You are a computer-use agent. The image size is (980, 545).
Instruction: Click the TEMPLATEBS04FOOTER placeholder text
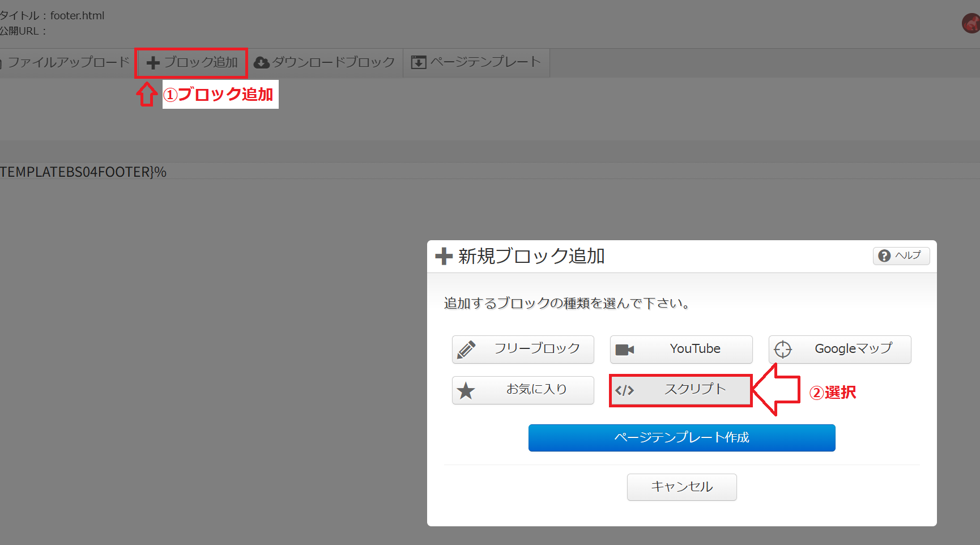(83, 172)
